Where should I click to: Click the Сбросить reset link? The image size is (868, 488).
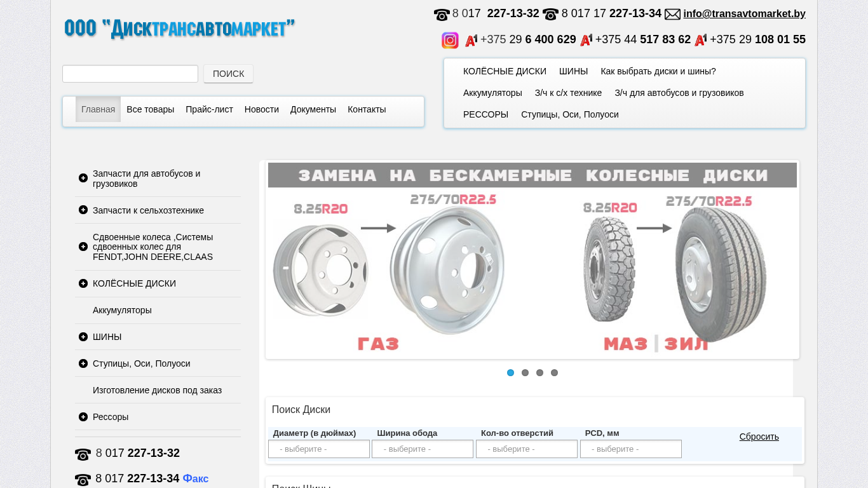(759, 437)
